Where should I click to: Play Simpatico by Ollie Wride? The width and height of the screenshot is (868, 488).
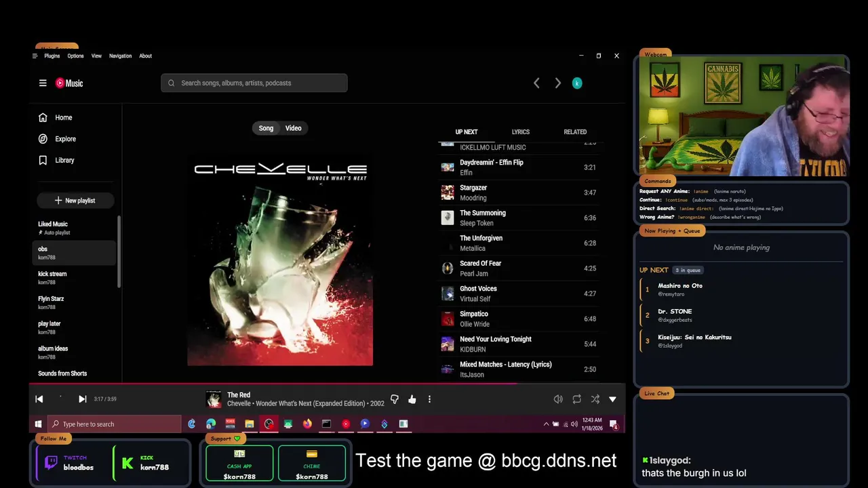pyautogui.click(x=519, y=319)
